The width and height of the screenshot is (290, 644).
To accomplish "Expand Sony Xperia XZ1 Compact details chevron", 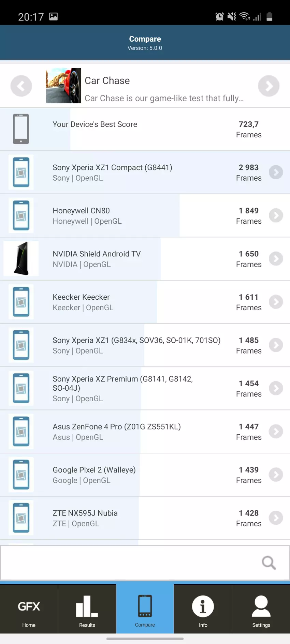I will pos(276,172).
